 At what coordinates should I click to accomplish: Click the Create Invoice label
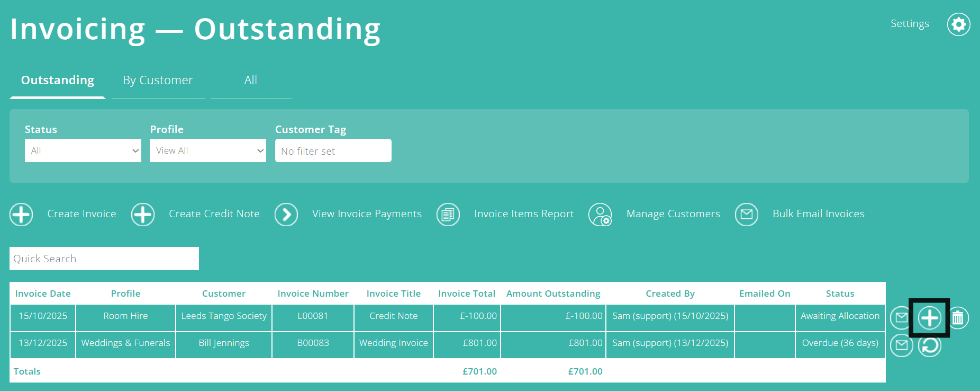coord(81,214)
